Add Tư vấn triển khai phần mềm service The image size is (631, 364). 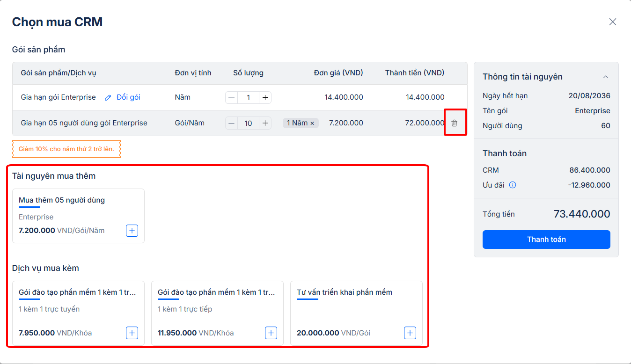pyautogui.click(x=410, y=333)
